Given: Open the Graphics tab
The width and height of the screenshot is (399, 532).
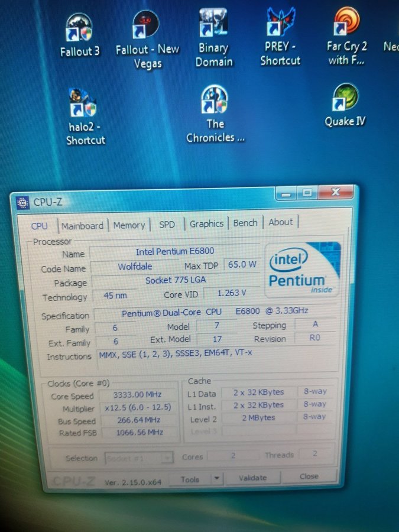Looking at the screenshot, I should click(x=206, y=223).
